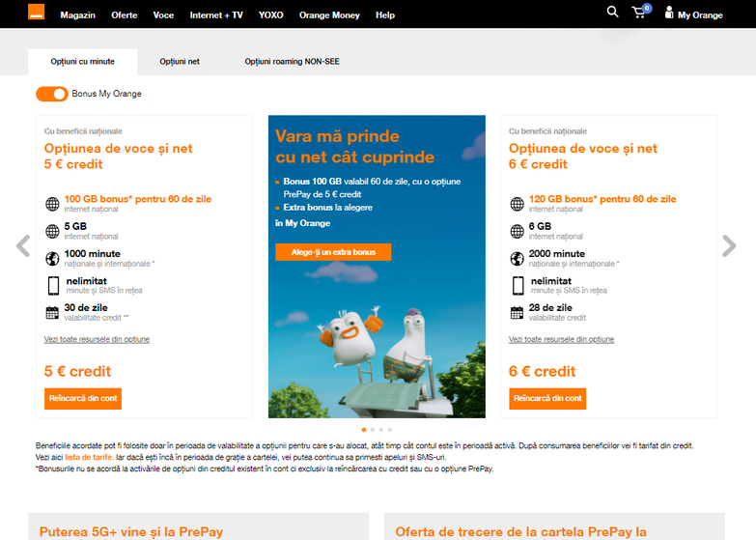Click globe icon beside 100 GB bonus

(x=52, y=204)
